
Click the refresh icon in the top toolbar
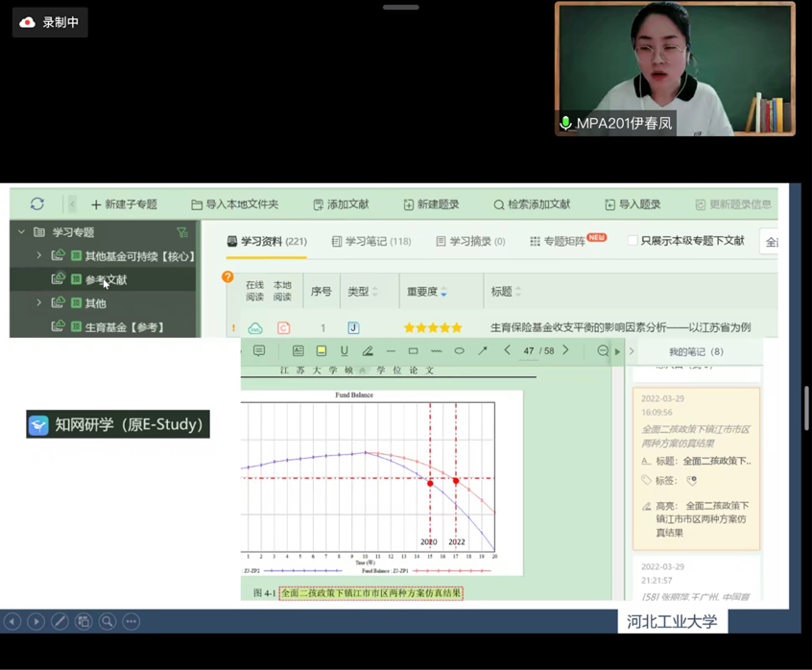pyautogui.click(x=37, y=203)
